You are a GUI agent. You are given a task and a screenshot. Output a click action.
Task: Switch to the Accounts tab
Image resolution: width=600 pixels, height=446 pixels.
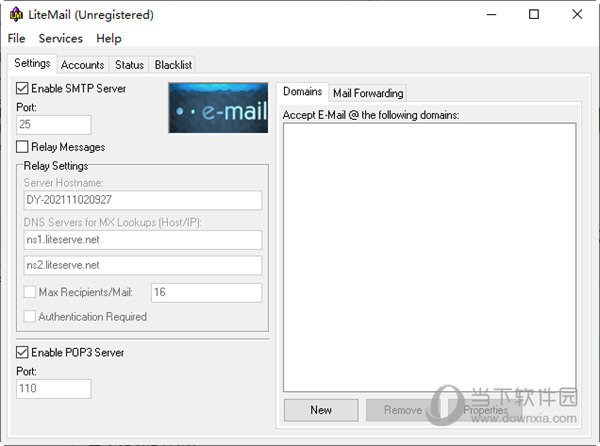coord(82,65)
